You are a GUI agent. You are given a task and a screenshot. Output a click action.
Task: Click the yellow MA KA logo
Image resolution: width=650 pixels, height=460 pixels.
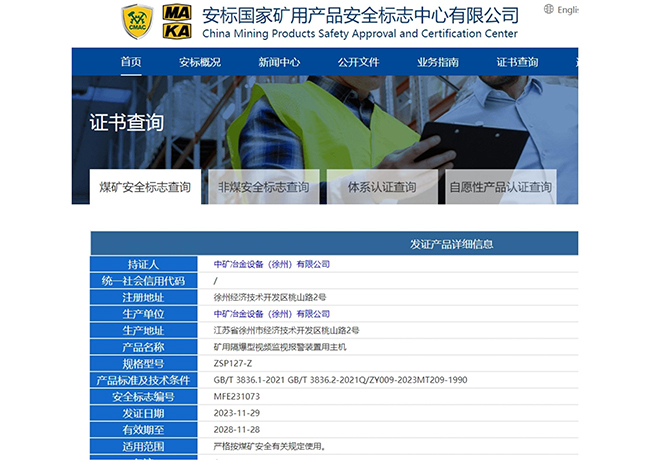(176, 21)
